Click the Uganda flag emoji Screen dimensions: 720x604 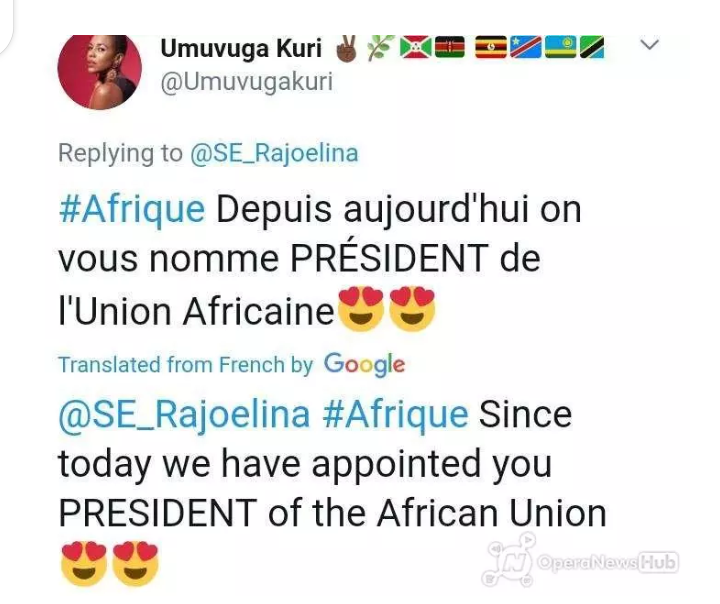pos(489,47)
